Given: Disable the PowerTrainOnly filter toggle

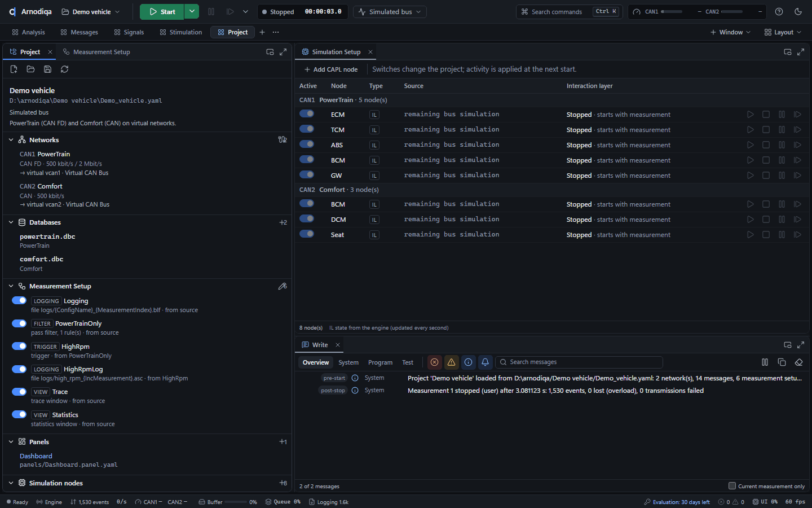Looking at the screenshot, I should point(19,323).
